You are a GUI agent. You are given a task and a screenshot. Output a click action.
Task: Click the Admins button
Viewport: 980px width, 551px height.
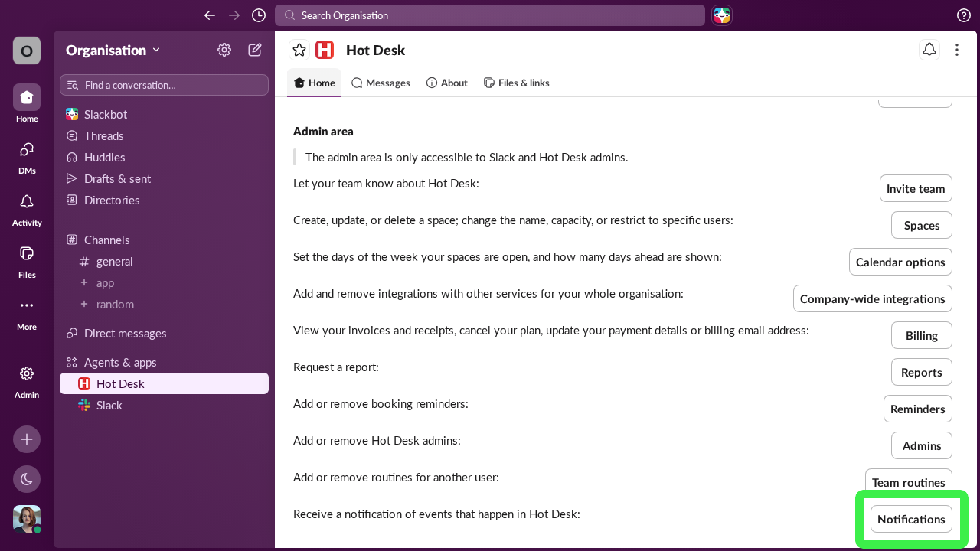tap(922, 445)
